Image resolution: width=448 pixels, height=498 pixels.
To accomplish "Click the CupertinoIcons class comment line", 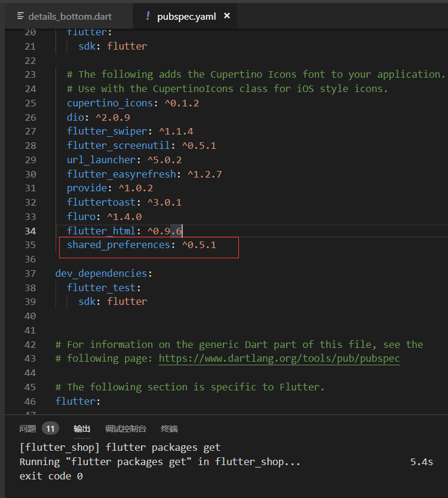I will pos(227,88).
